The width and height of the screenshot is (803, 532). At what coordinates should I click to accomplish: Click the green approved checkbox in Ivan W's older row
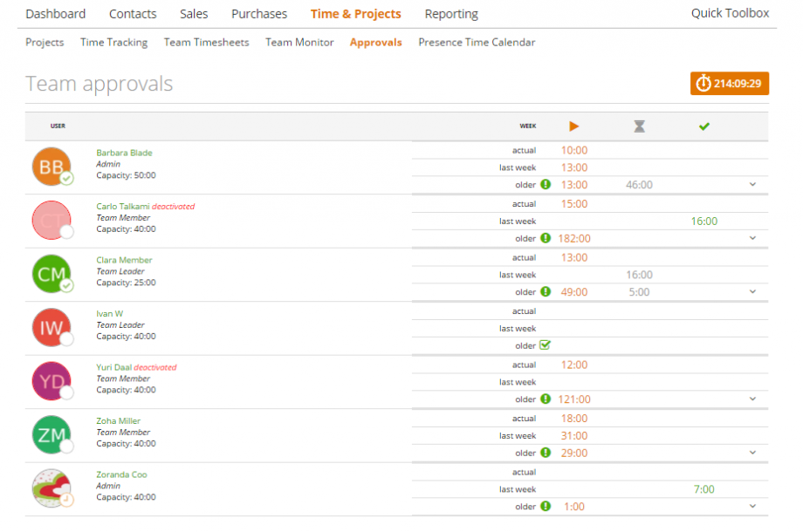(546, 345)
